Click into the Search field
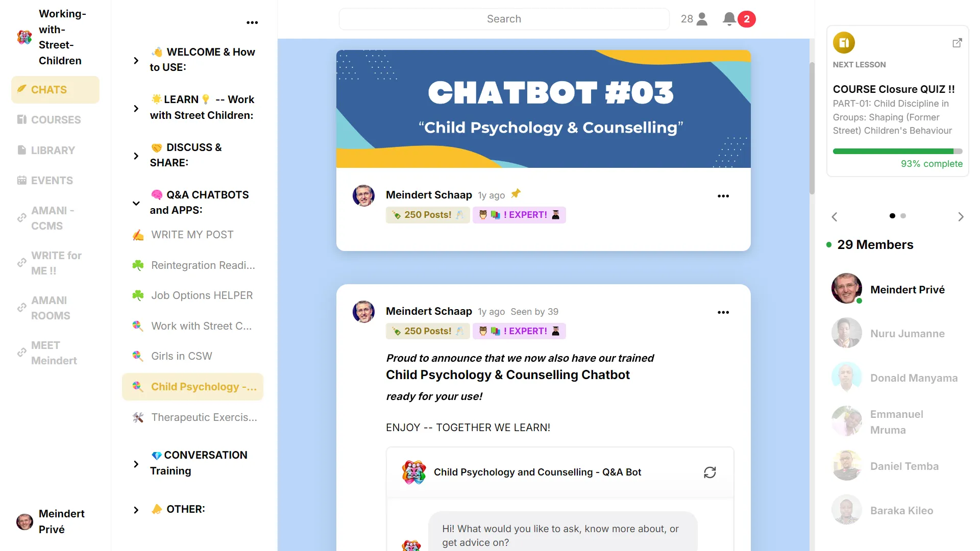The width and height of the screenshot is (980, 551). [503, 19]
